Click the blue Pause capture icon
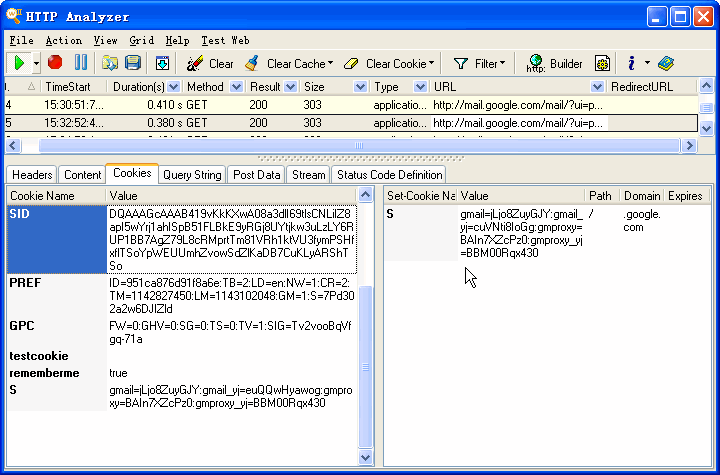Viewport: 720px width, 475px height. [80, 63]
